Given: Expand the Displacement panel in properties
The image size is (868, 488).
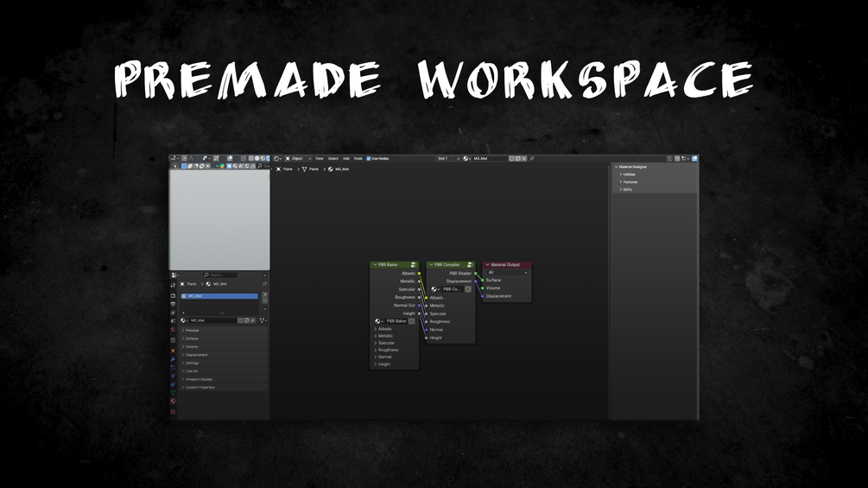Looking at the screenshot, I should pos(224,355).
